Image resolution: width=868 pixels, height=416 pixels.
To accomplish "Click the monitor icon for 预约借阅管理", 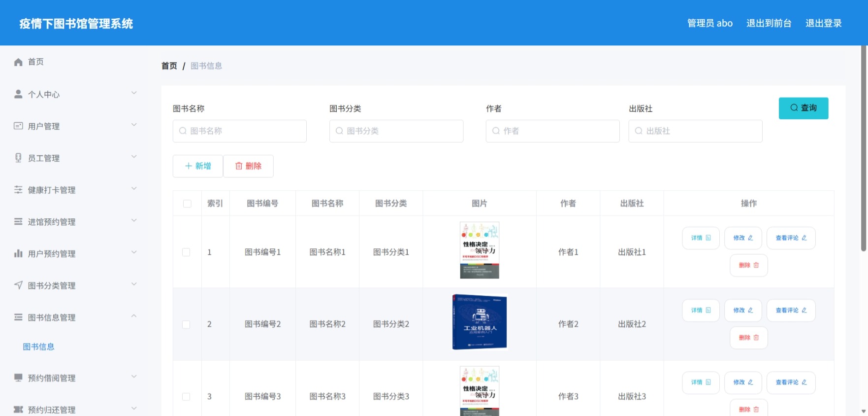I will [x=18, y=378].
